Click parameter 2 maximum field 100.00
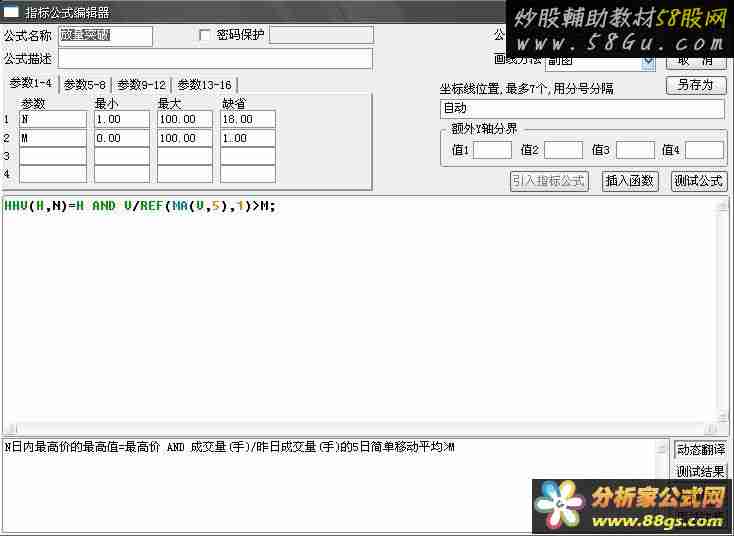Image resolution: width=734 pixels, height=536 pixels. pyautogui.click(x=184, y=138)
